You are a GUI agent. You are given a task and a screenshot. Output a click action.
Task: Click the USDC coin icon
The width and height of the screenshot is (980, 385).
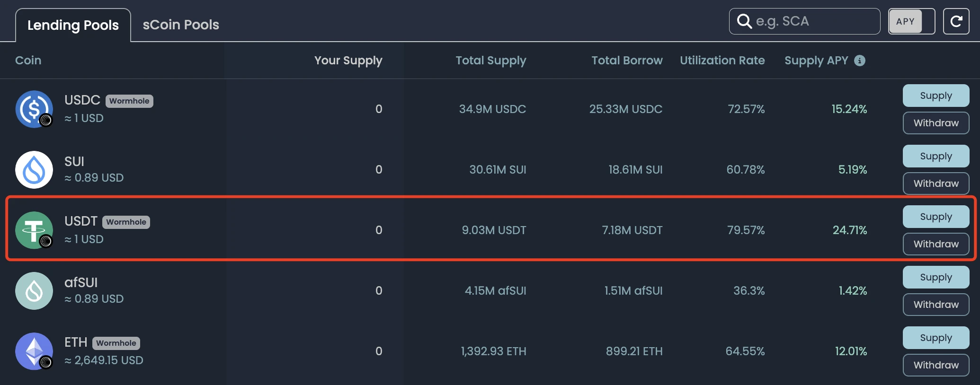click(34, 109)
